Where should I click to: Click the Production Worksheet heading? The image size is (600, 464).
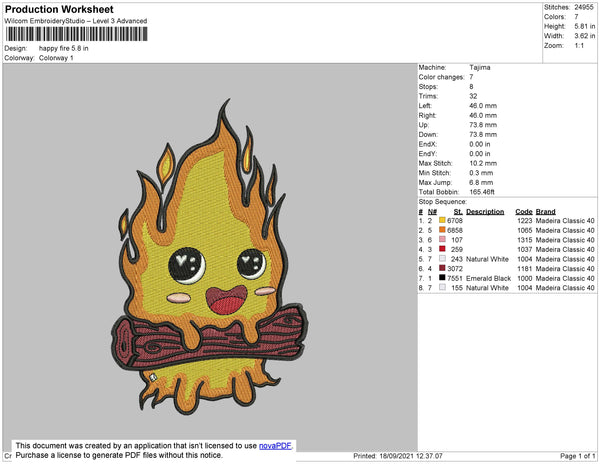(x=59, y=10)
